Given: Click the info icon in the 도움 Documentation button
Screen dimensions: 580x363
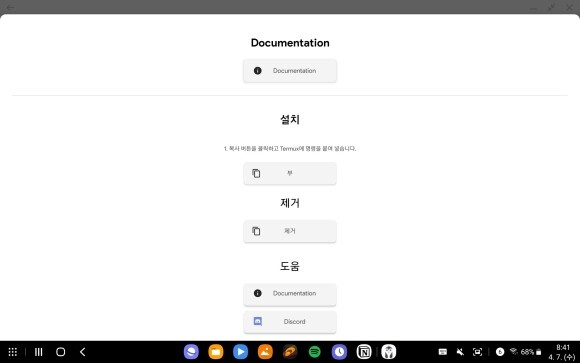Looking at the screenshot, I should pos(257,293).
